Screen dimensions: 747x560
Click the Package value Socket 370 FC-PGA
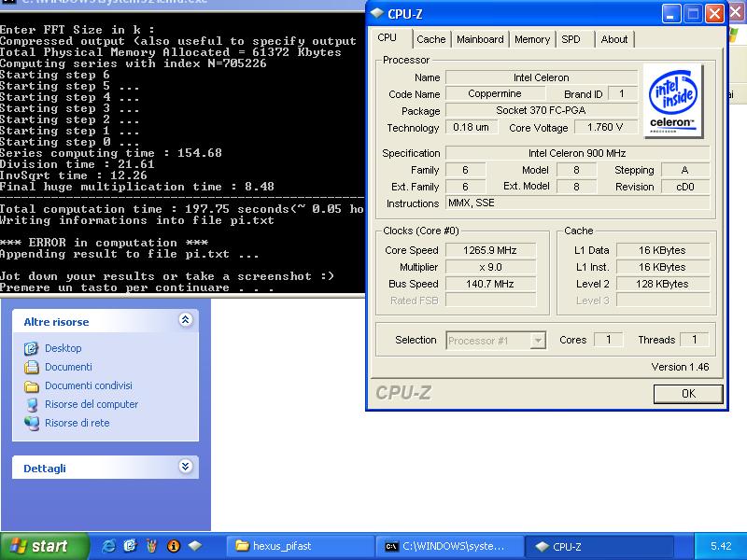542,110
